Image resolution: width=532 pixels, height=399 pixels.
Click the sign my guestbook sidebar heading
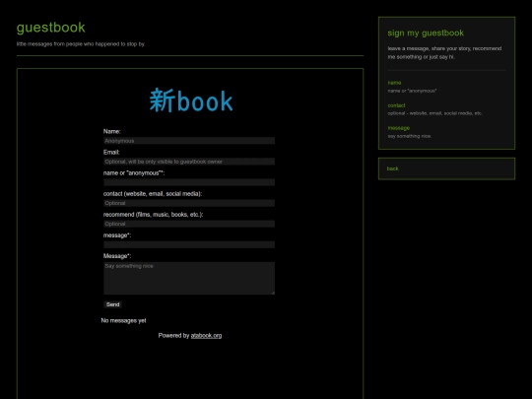(426, 33)
